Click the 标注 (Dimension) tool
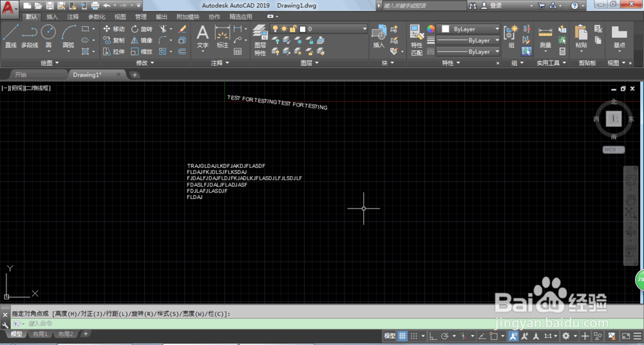This screenshot has height=345, width=644. [222, 36]
